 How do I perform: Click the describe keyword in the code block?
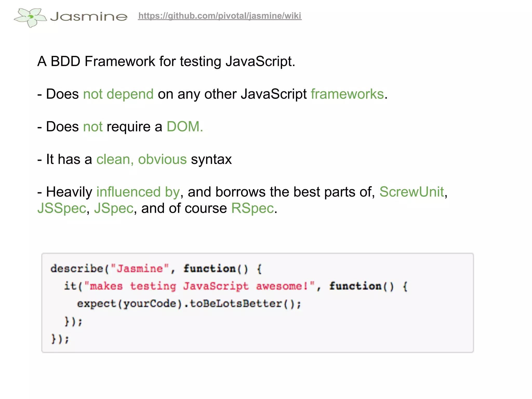click(77, 269)
